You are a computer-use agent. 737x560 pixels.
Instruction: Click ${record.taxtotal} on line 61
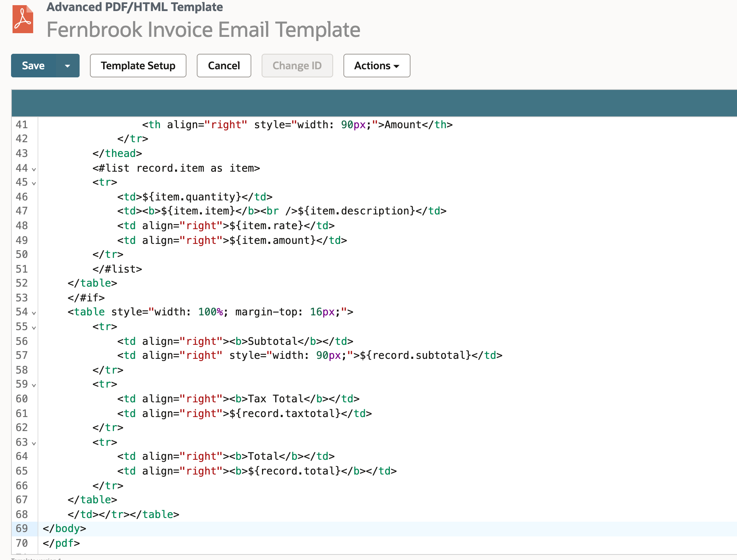coord(285,413)
